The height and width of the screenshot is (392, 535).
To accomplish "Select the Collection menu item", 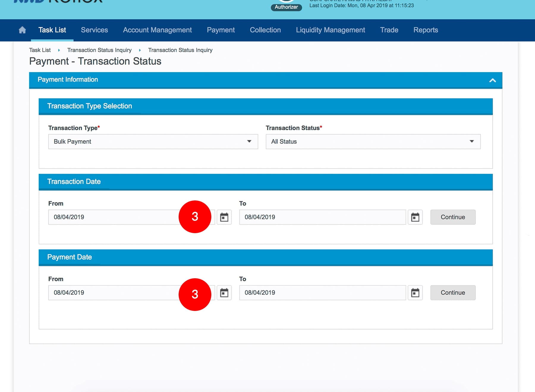I will pyautogui.click(x=265, y=30).
